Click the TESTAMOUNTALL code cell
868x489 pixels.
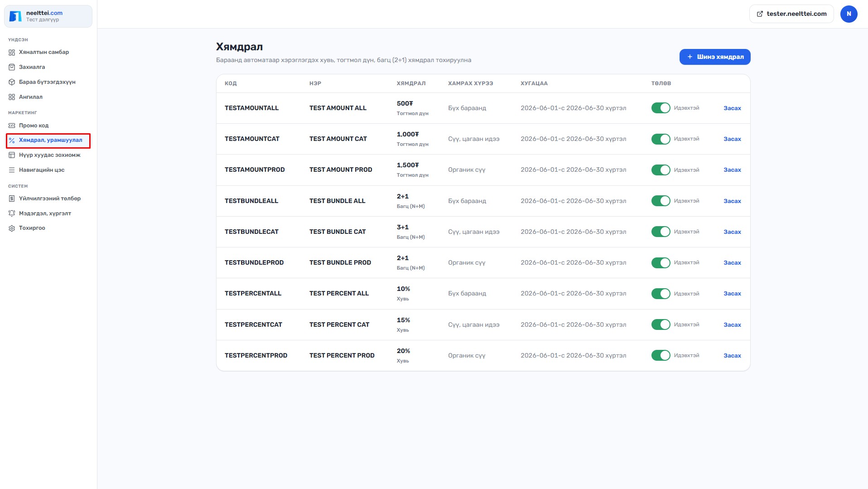pyautogui.click(x=251, y=108)
